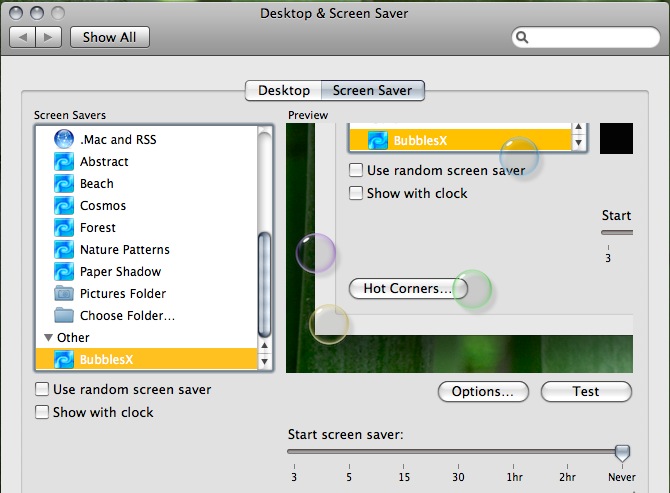
Task: Click the Paper Shadow screen saver icon
Action: point(64,271)
